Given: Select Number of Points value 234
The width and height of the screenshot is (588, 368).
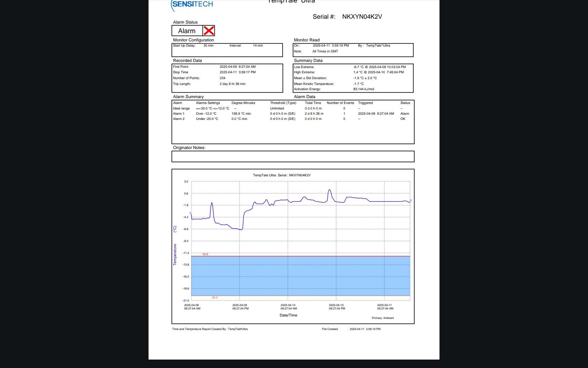Looking at the screenshot, I should point(222,78).
